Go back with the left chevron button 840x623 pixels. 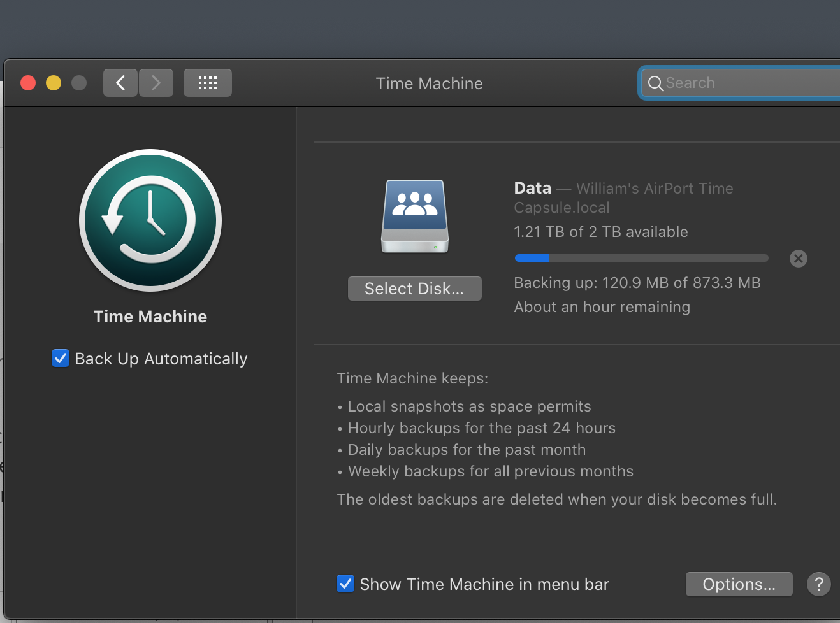click(x=120, y=83)
